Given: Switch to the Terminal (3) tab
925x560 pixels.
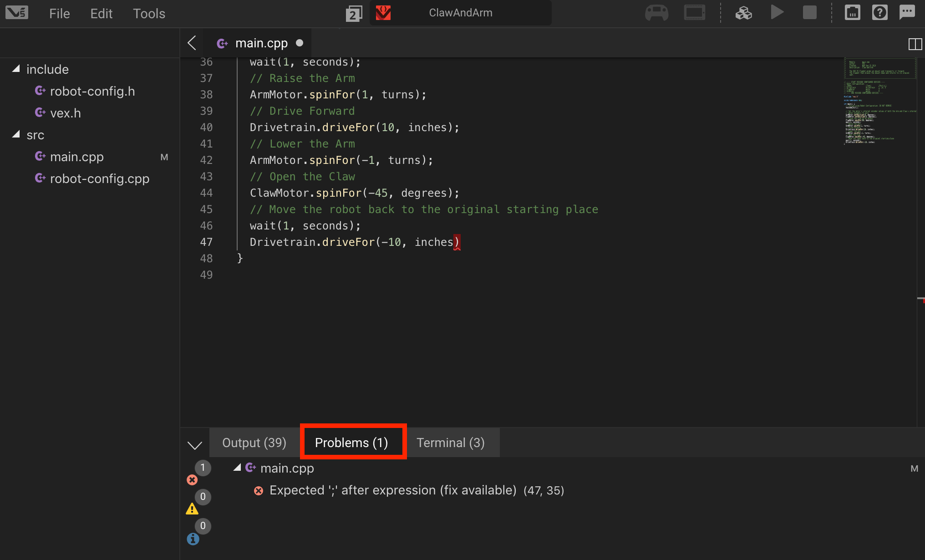Looking at the screenshot, I should (450, 442).
